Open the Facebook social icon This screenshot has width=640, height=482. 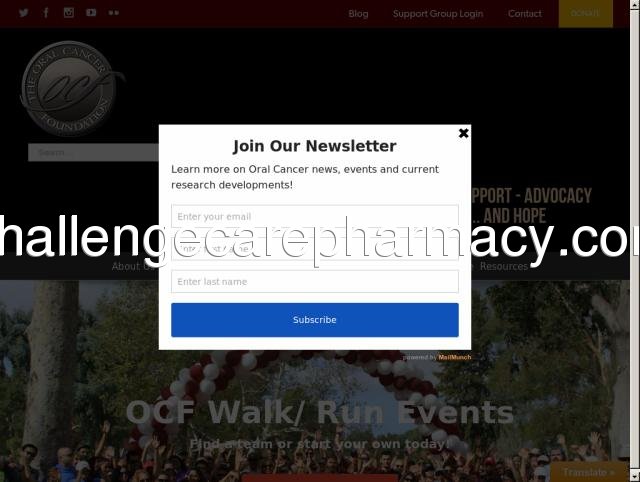point(46,13)
